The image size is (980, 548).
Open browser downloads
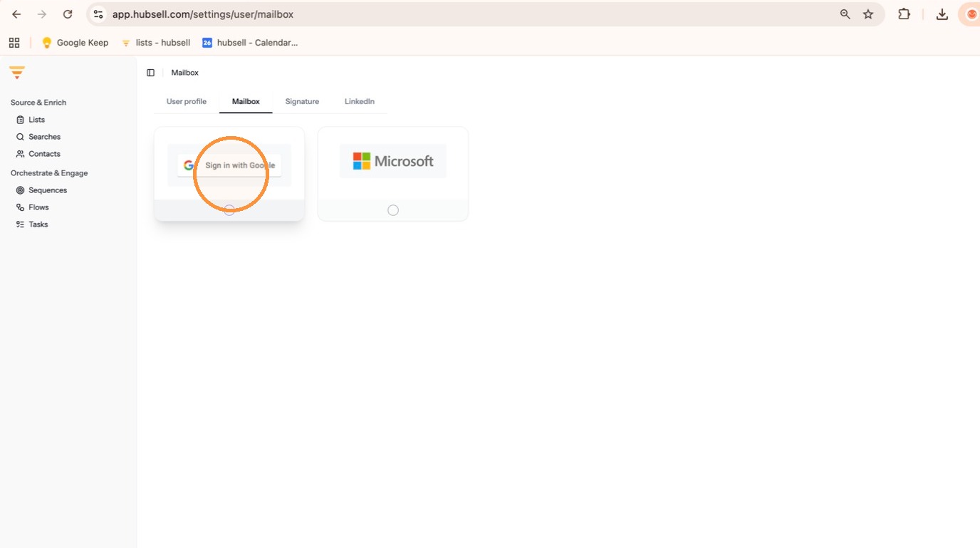coord(942,14)
